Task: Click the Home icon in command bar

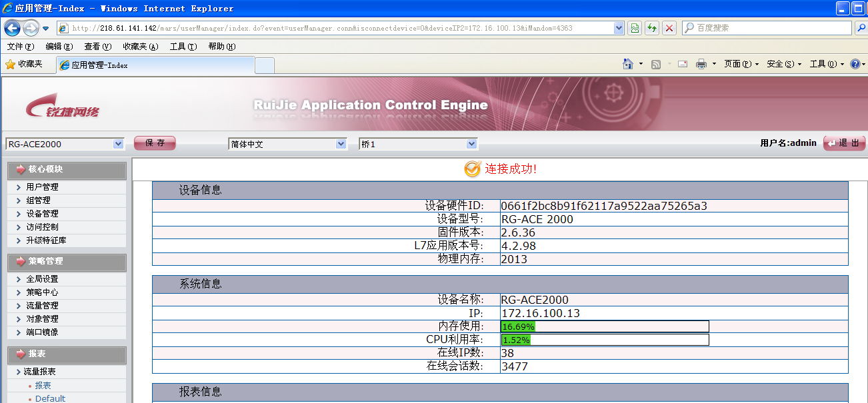Action: point(628,64)
